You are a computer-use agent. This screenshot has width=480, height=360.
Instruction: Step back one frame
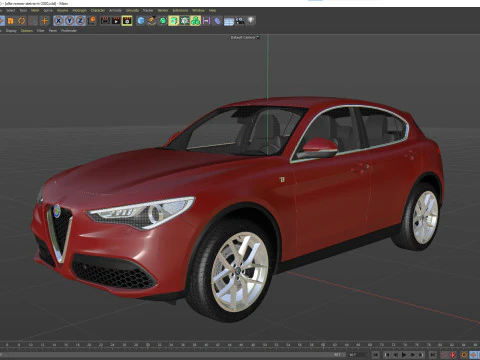(395, 355)
